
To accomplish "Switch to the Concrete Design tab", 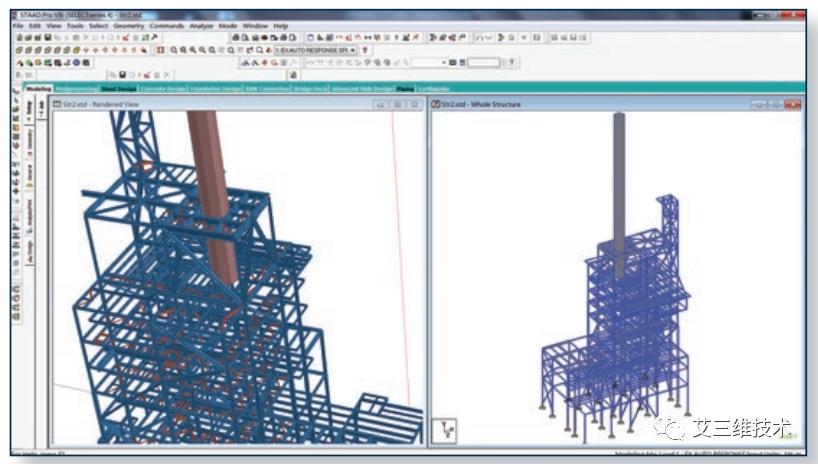I will tap(163, 89).
